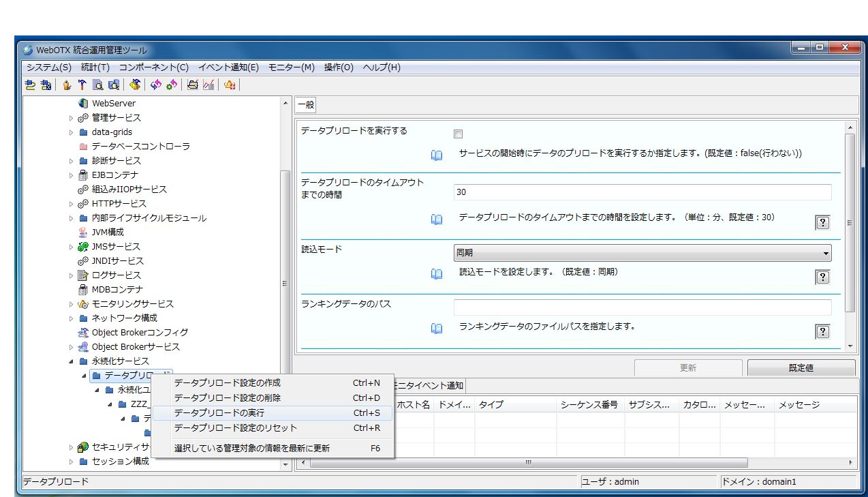Screen dimensions: 868x497
Task: Click question mark button for ランキングデータのパス
Action: pyautogui.click(x=822, y=332)
